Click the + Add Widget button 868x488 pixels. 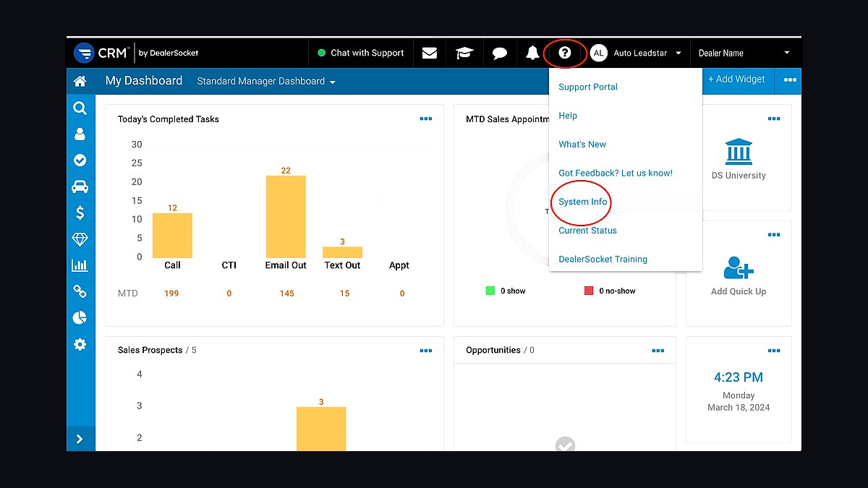736,80
